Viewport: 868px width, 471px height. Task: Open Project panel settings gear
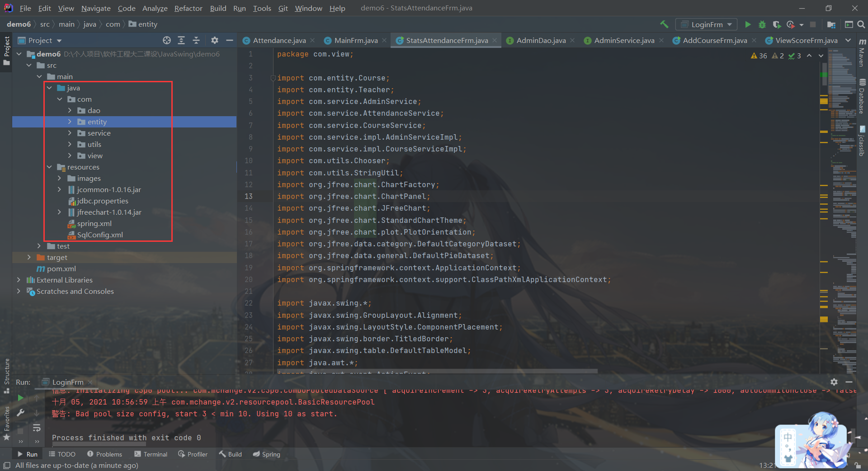coord(215,41)
